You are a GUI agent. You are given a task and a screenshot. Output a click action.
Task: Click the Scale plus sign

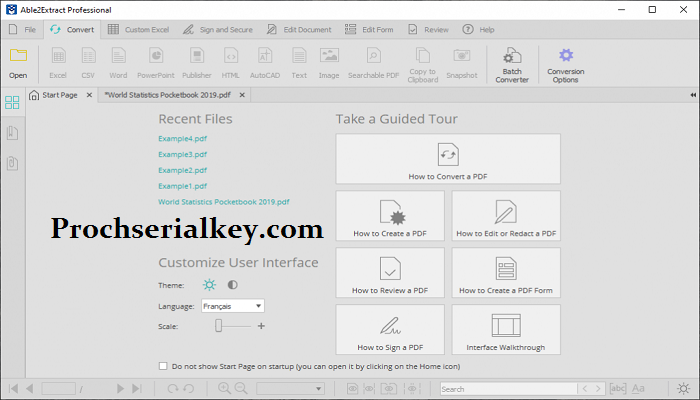(x=261, y=326)
